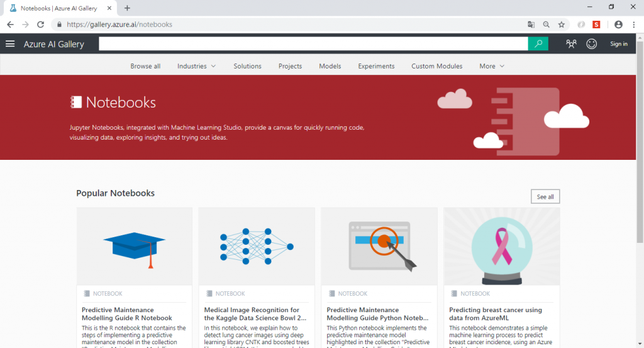Open the Models section
Image resolution: width=644 pixels, height=348 pixels.
pyautogui.click(x=330, y=66)
